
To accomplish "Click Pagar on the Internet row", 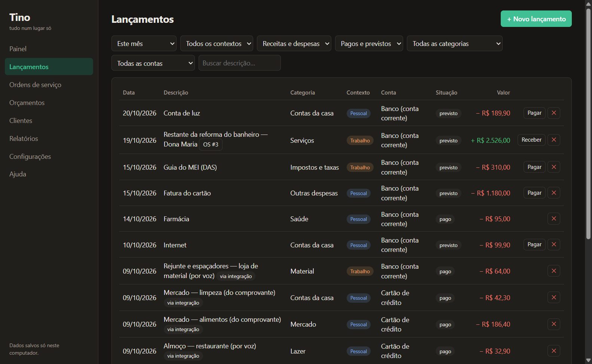I will [534, 244].
